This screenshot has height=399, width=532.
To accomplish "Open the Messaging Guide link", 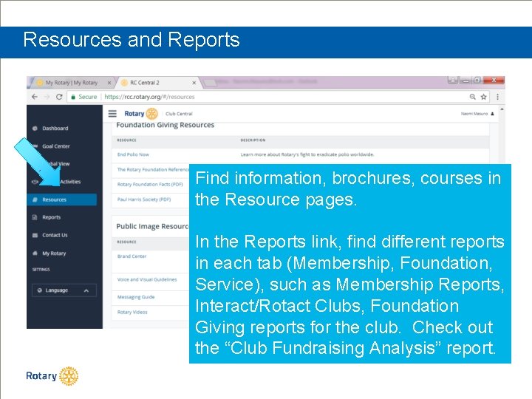I will (x=136, y=297).
